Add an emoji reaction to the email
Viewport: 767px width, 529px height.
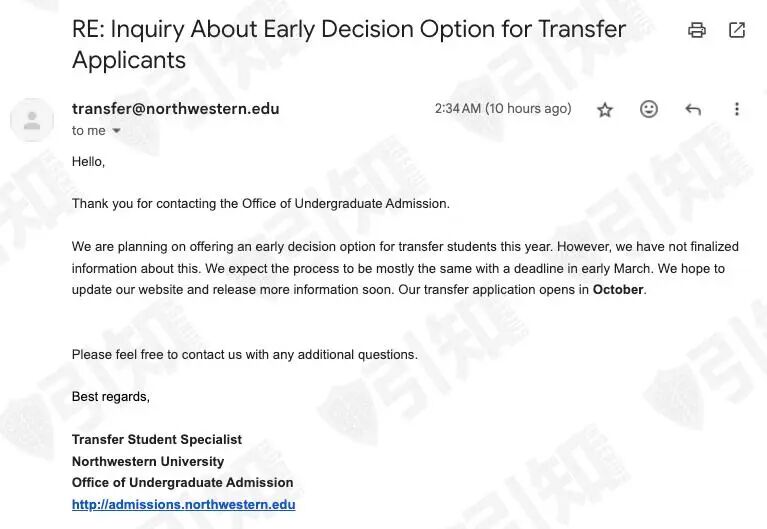pyautogui.click(x=649, y=109)
